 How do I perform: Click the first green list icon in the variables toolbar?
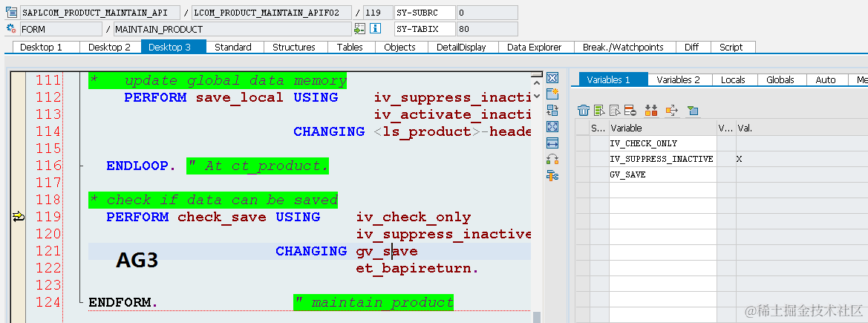pos(599,110)
